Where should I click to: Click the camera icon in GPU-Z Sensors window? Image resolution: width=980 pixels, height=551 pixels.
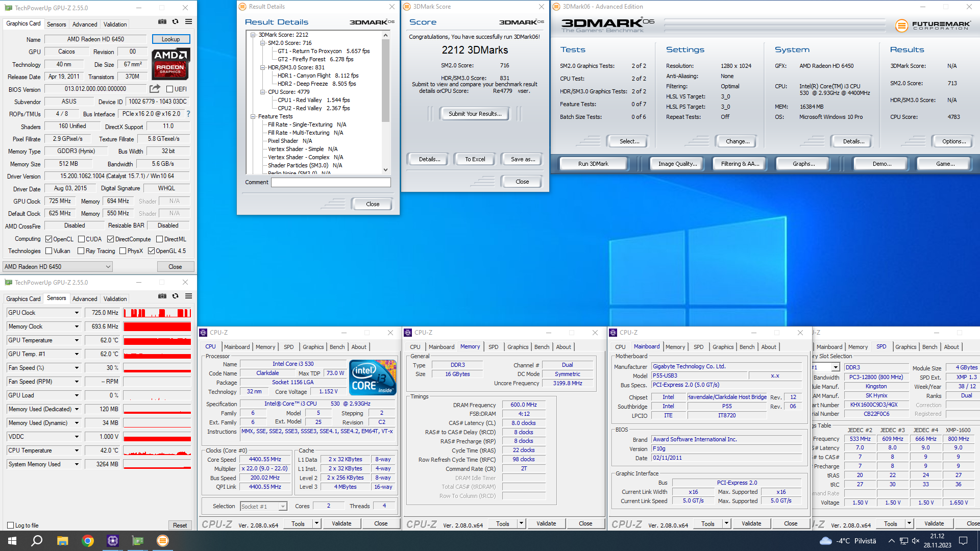pos(162,296)
